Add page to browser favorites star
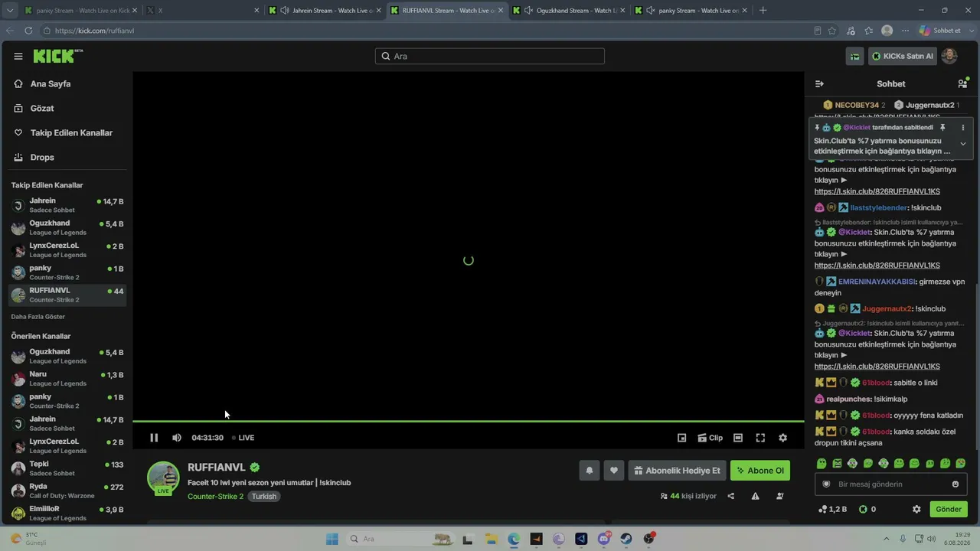 tap(832, 31)
